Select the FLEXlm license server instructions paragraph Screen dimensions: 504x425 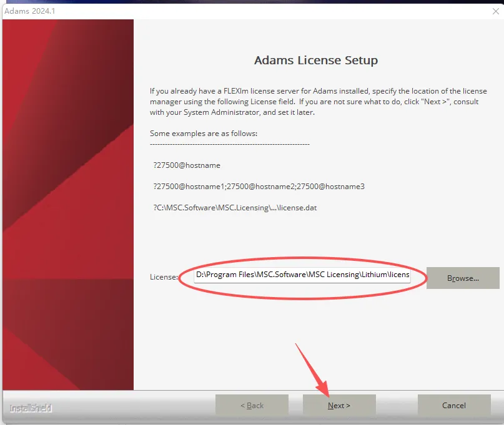click(x=319, y=102)
